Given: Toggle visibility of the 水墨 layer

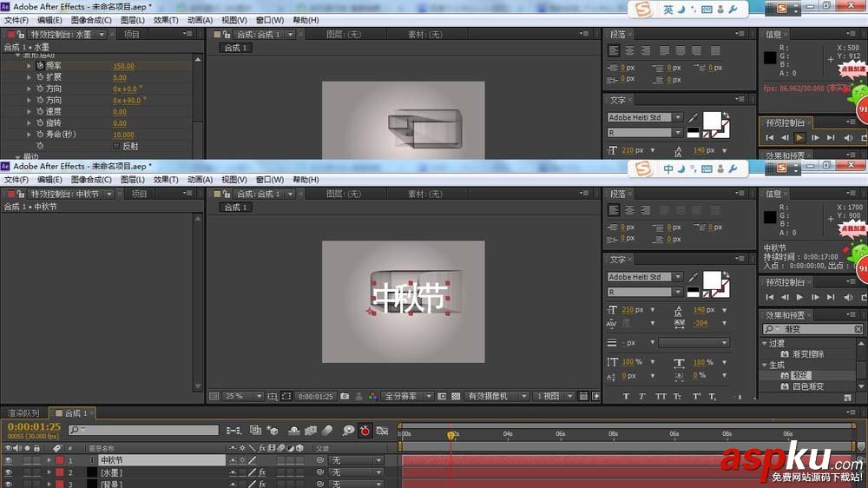Looking at the screenshot, I should 9,472.
